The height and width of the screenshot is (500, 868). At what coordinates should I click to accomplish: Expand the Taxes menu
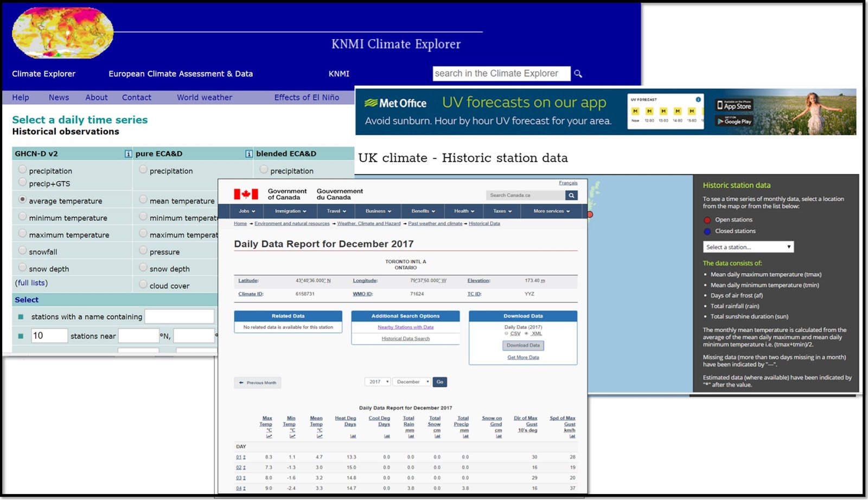pyautogui.click(x=502, y=211)
